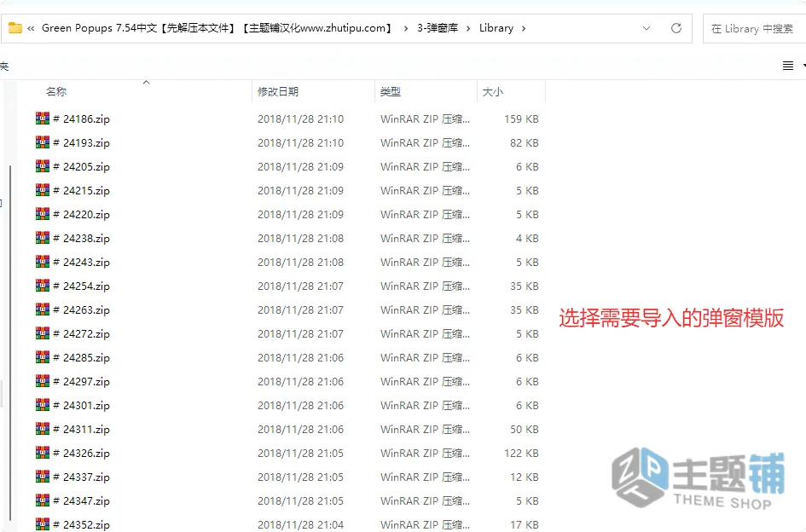The width and height of the screenshot is (806, 532).
Task: Select the archive icon for 24243.zip
Action: 43,262
